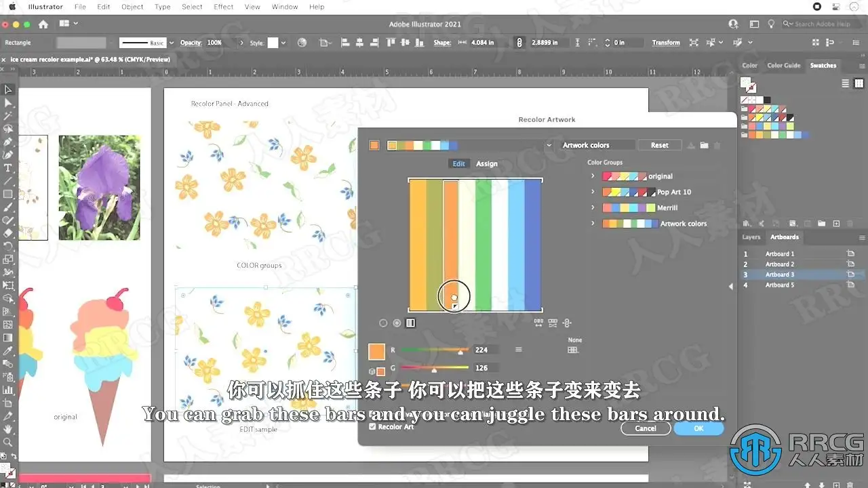Open the RGB slider color mode menu
Screen dimensions: 868x488
tap(519, 350)
